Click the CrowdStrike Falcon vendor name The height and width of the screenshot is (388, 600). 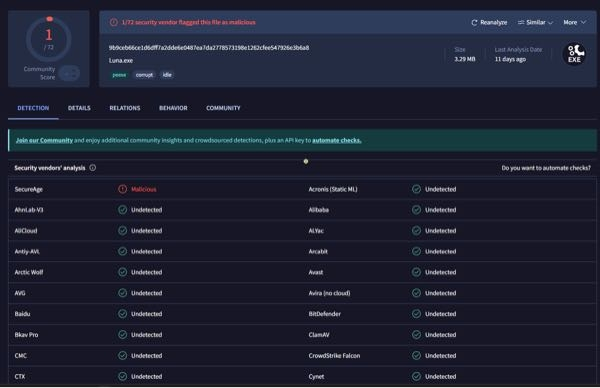(334, 355)
